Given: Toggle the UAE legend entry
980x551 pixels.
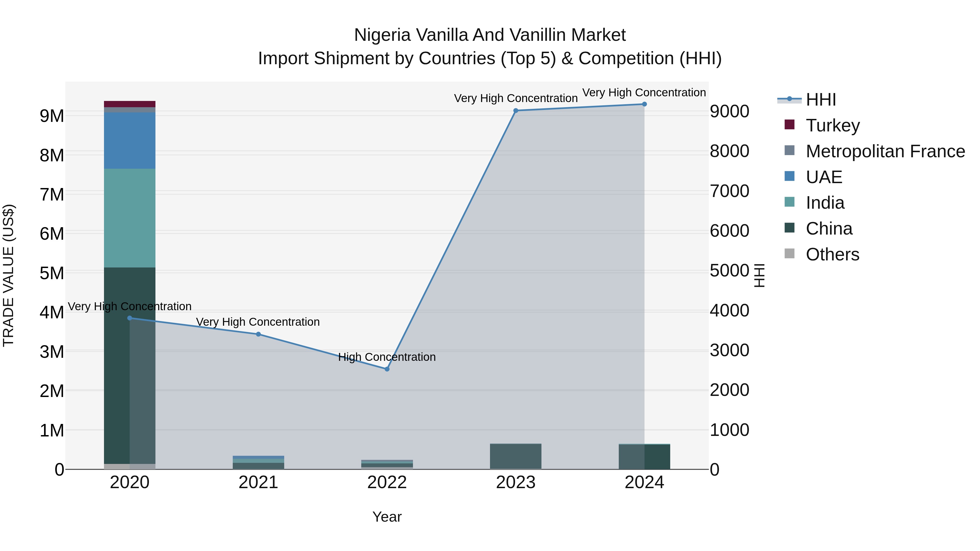Looking at the screenshot, I should coord(813,177).
